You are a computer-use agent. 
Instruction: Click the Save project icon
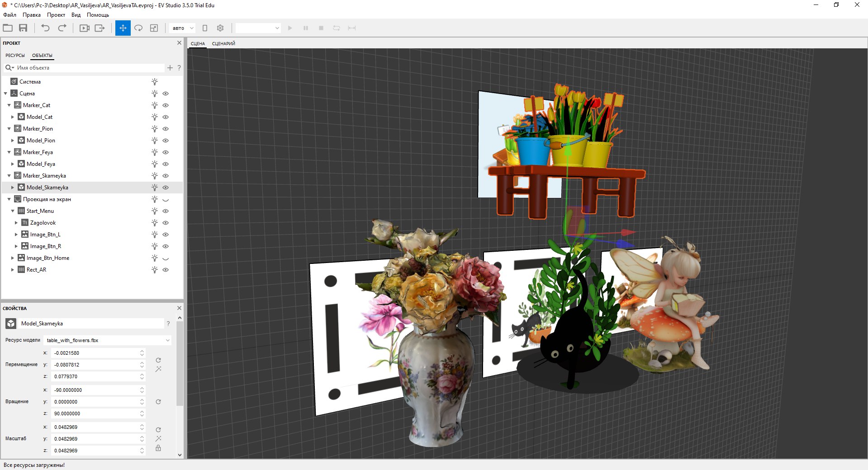(x=23, y=28)
